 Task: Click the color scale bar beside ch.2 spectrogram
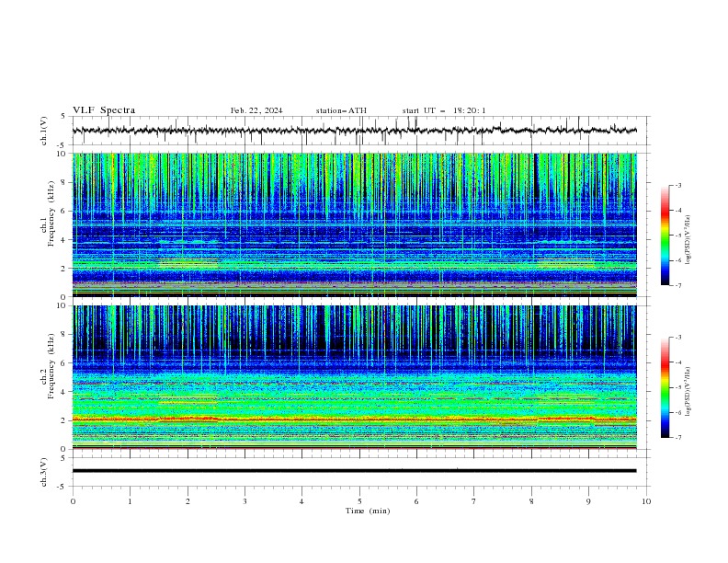(665, 387)
